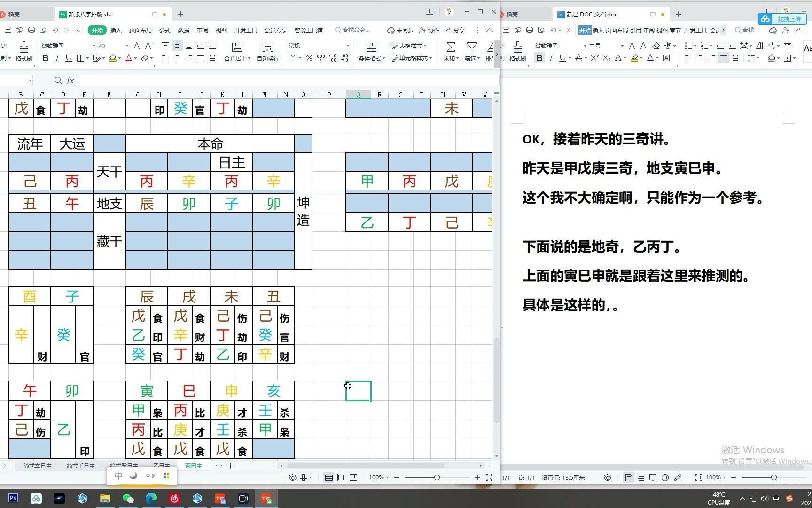This screenshot has height=508, width=812.
Task: Open the spreadsheet 插入 tab
Action: tap(116, 30)
